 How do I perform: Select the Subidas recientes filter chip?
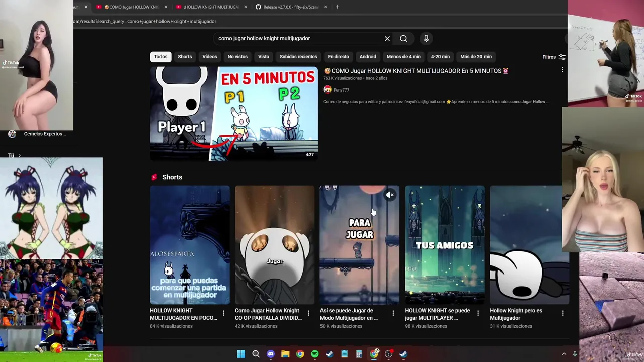[x=298, y=57]
